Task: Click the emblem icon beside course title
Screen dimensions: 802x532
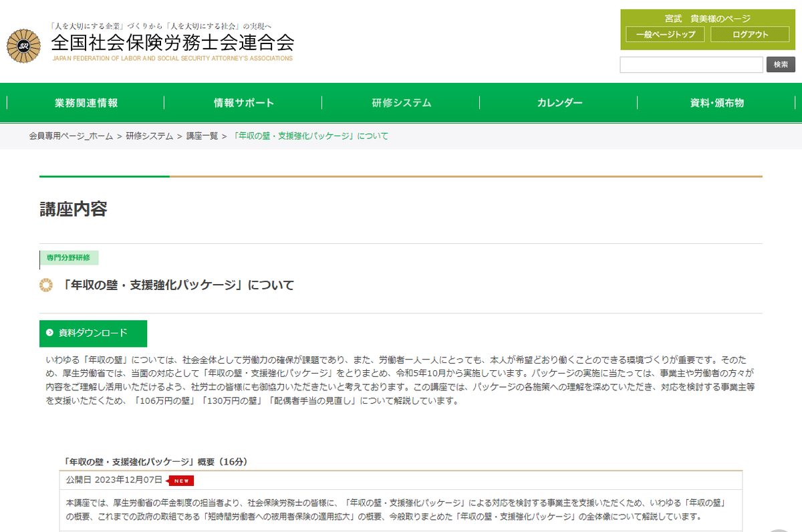Action: (46, 285)
